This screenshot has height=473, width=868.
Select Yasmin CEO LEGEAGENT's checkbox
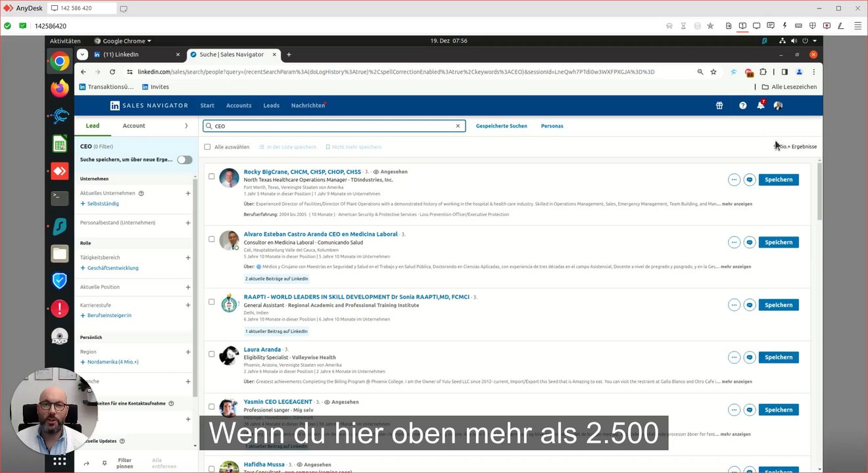212,407
